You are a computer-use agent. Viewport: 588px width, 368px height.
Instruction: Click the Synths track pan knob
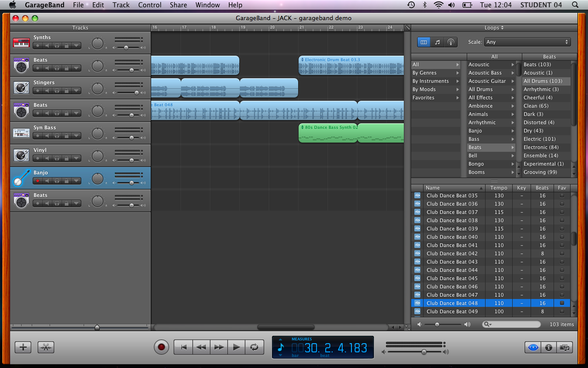[x=97, y=43]
